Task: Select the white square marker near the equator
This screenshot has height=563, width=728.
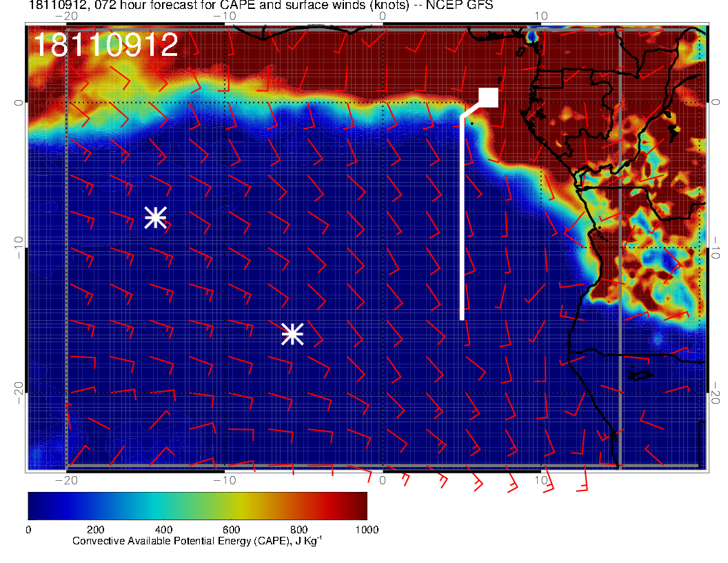Action: (489, 98)
